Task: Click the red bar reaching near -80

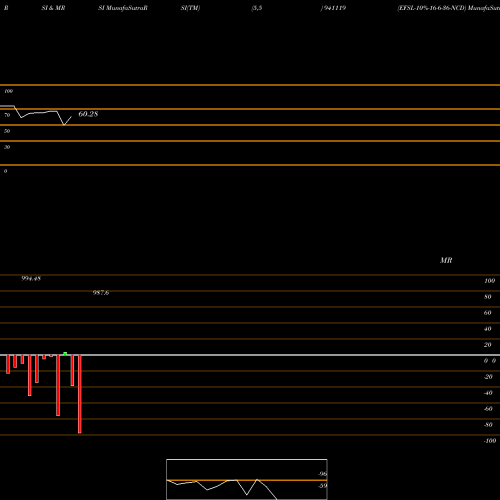Action: pyautogui.click(x=58, y=385)
